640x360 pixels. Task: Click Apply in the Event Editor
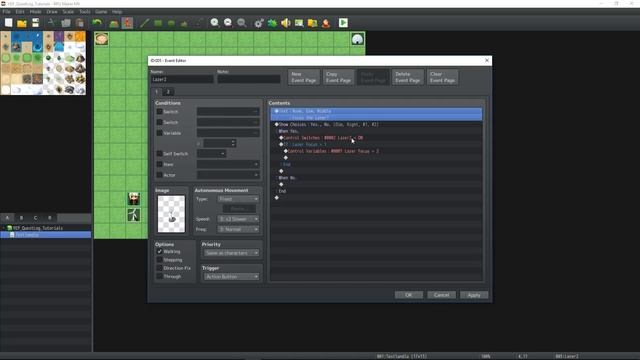click(474, 295)
